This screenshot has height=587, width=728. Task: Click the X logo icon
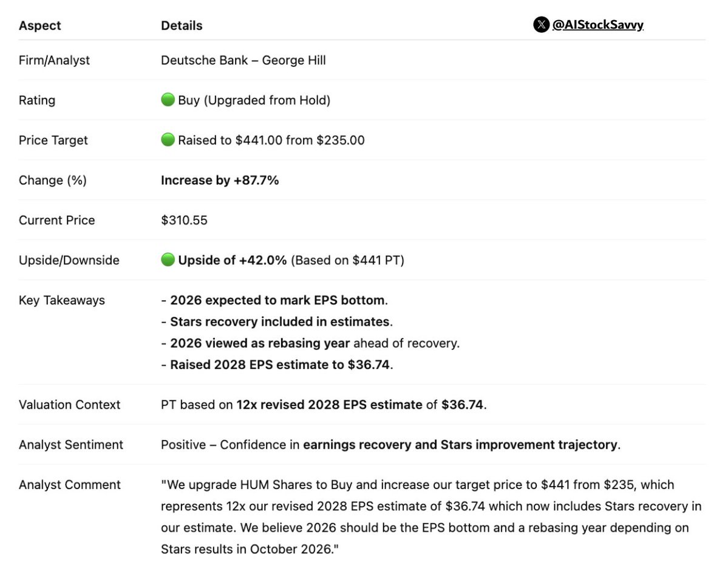[542, 25]
